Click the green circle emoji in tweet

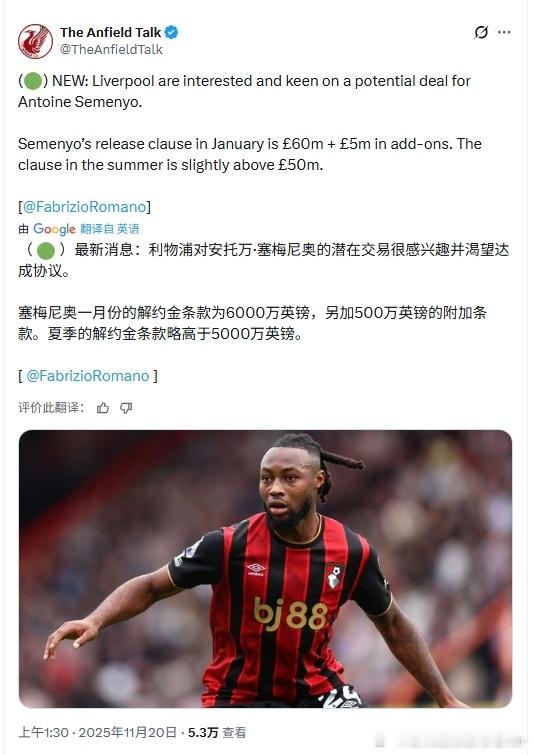point(33,81)
